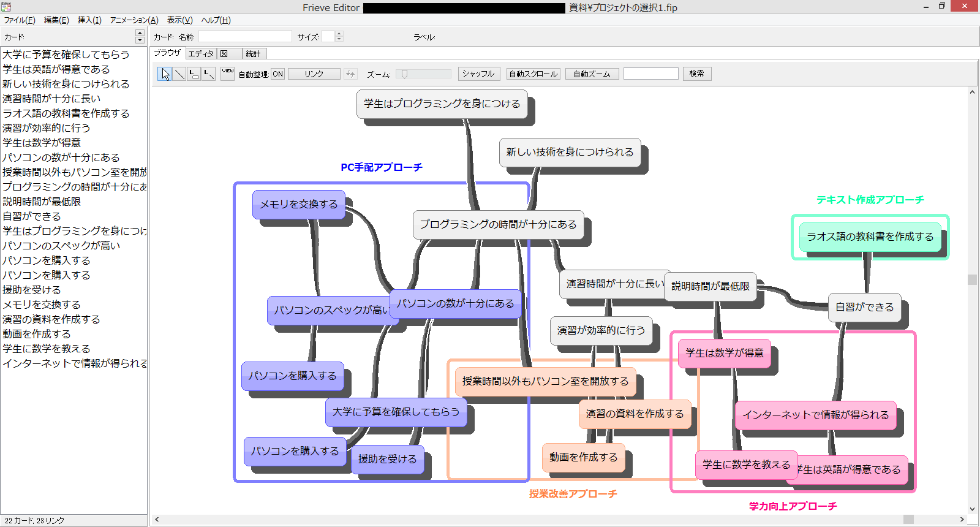Open the 表示(V) menu
Image resolution: width=980 pixels, height=527 pixels.
(179, 20)
